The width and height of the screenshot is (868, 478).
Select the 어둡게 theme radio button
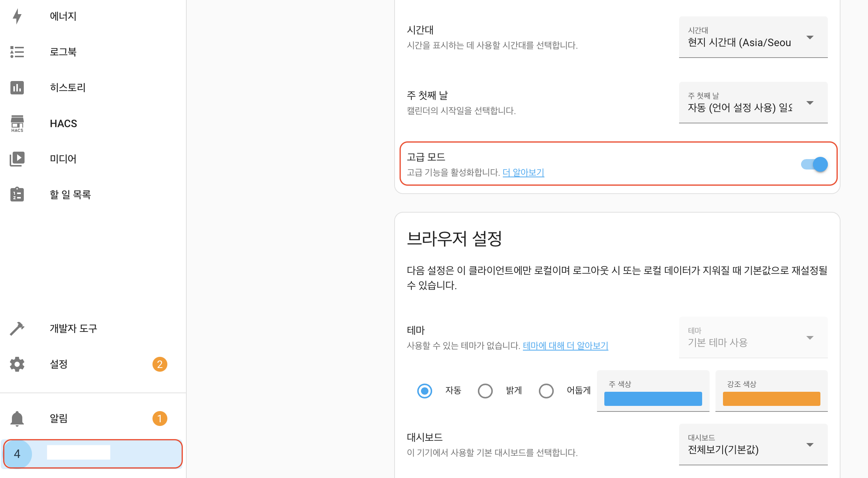(x=546, y=391)
